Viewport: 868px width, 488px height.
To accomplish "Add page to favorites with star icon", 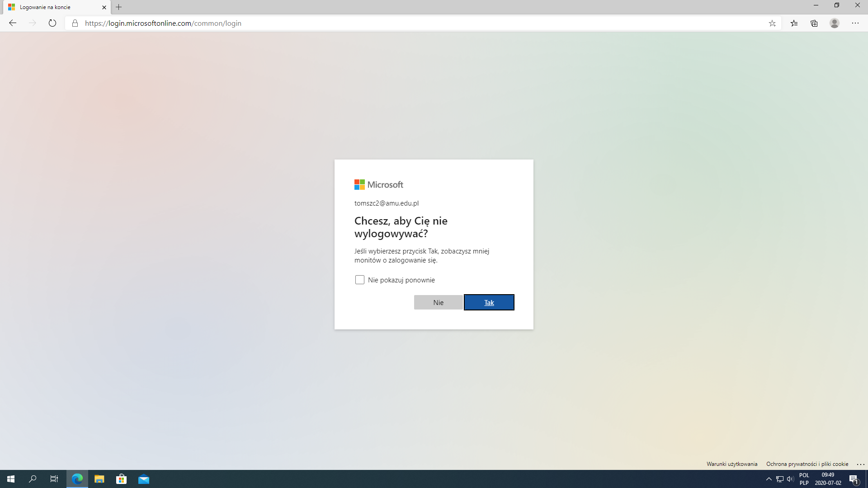I will click(772, 23).
